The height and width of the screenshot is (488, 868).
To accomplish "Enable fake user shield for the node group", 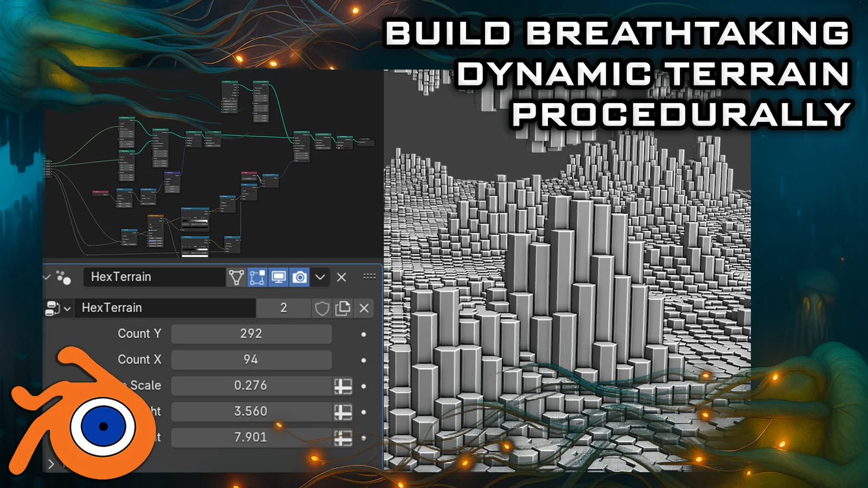I will 322,308.
